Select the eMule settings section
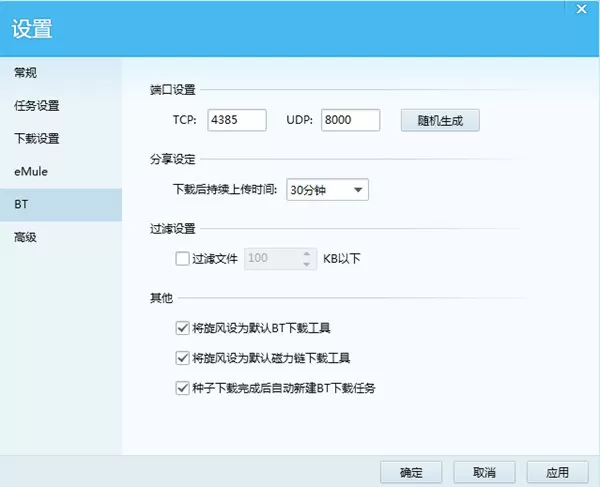The image size is (600, 487). (x=61, y=171)
